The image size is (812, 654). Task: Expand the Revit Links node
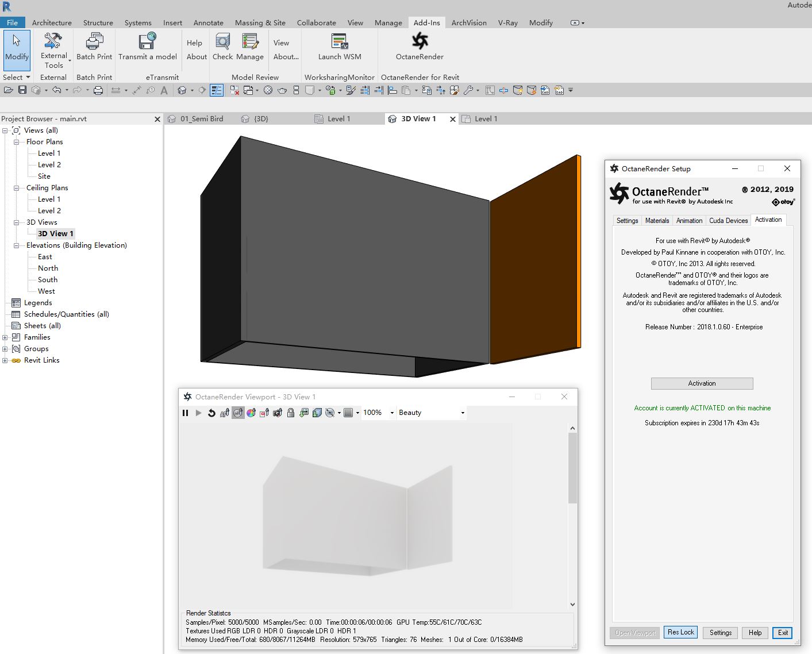coord(5,360)
